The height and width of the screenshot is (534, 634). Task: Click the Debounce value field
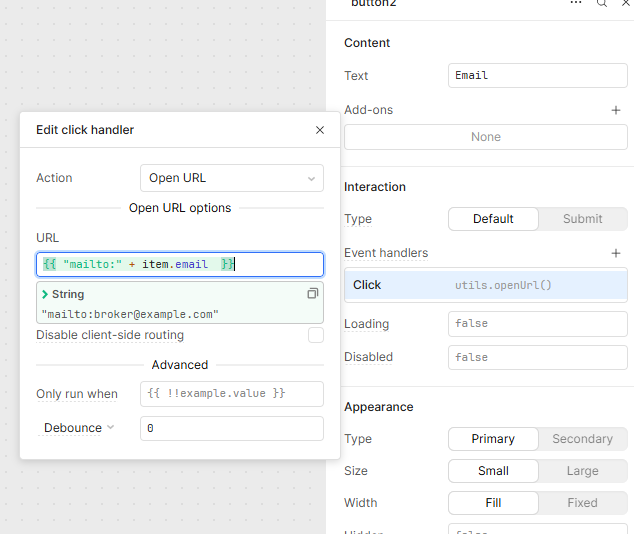coord(231,428)
